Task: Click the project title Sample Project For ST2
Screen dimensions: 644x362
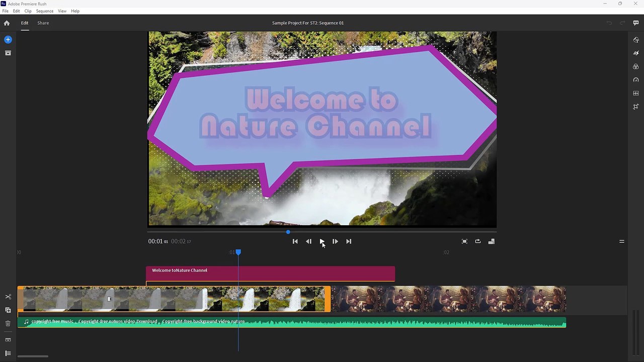Action: [308, 23]
